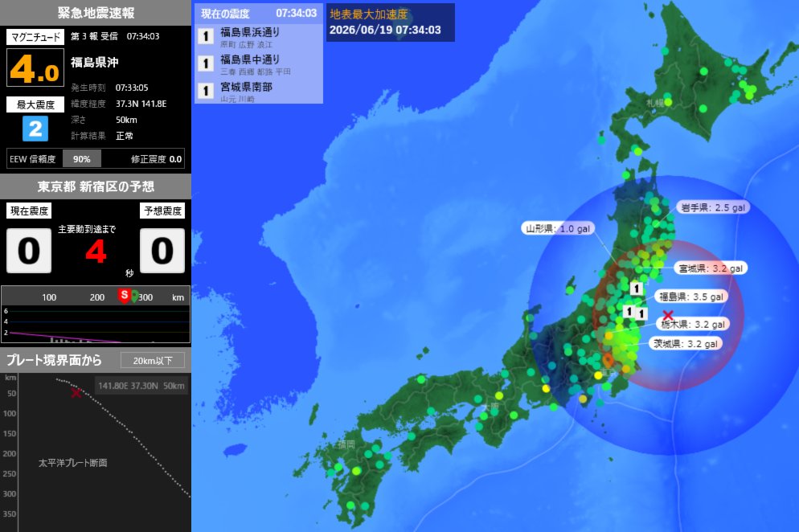Open the 20km以下 depth filter
799x532 pixels.
coord(153,360)
